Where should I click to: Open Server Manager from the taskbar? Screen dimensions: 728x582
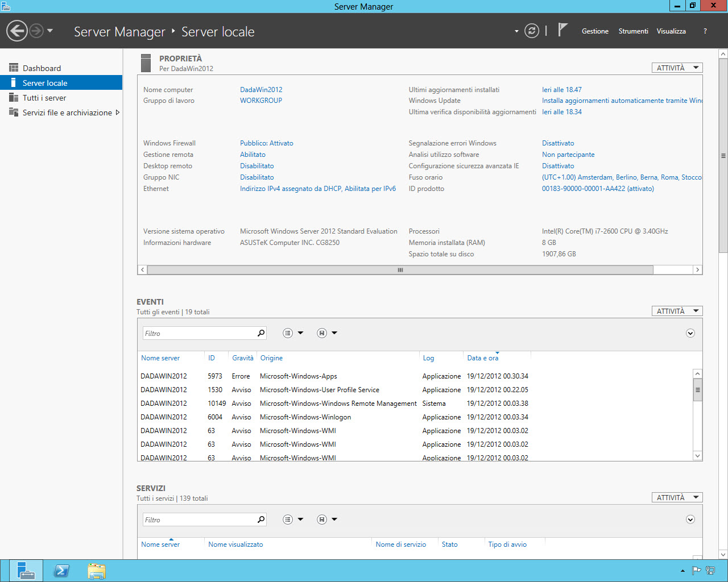coord(26,571)
